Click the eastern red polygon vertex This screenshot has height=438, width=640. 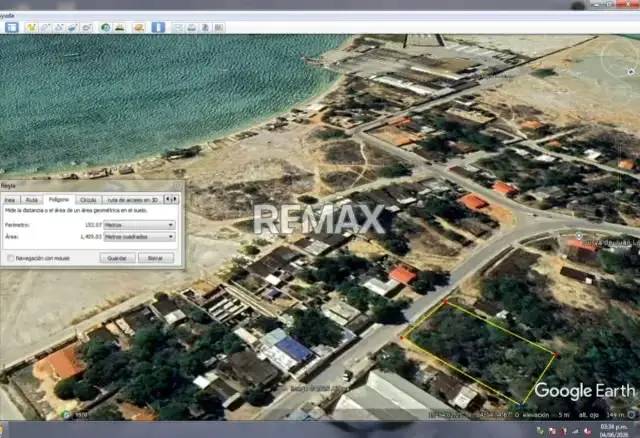[x=556, y=355]
